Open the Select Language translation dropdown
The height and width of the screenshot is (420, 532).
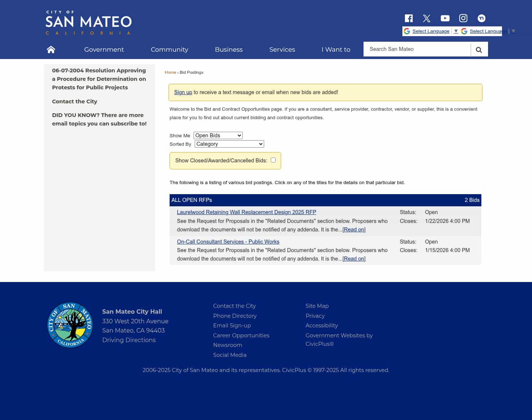click(431, 31)
